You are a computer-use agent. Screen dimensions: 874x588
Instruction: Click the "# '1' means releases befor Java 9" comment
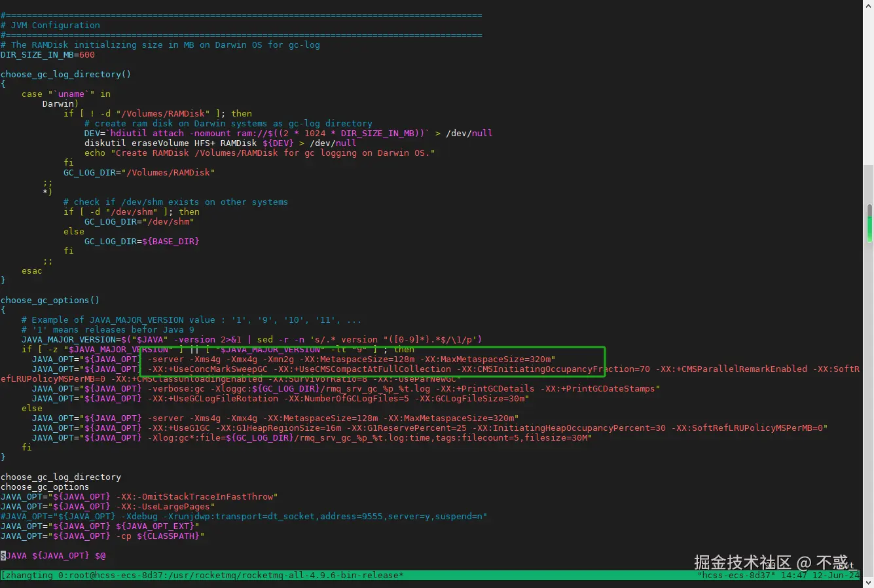click(108, 329)
